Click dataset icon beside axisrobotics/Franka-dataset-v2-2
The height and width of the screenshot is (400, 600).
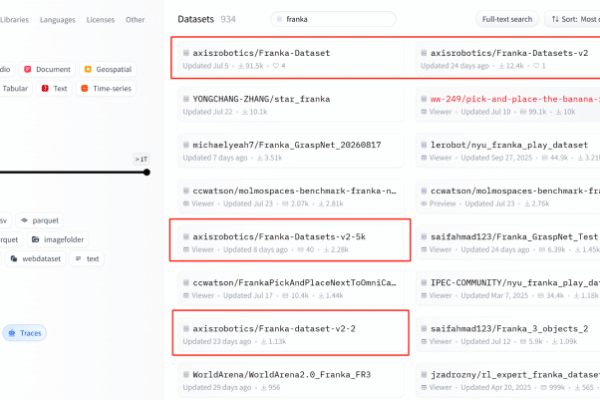186,329
